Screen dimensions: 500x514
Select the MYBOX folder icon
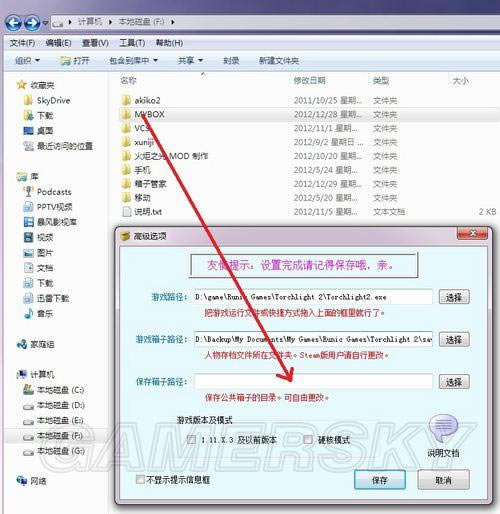126,114
